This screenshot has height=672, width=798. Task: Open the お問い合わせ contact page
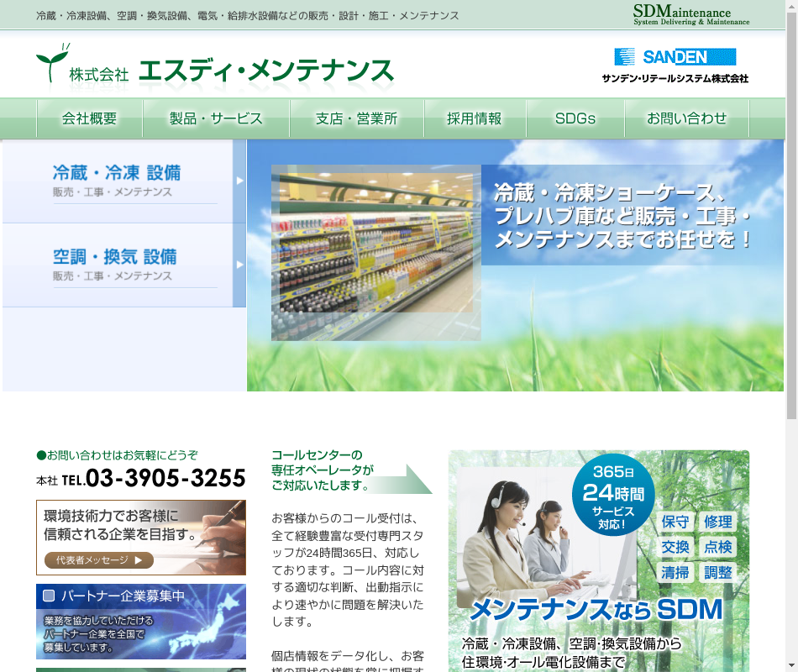(686, 118)
